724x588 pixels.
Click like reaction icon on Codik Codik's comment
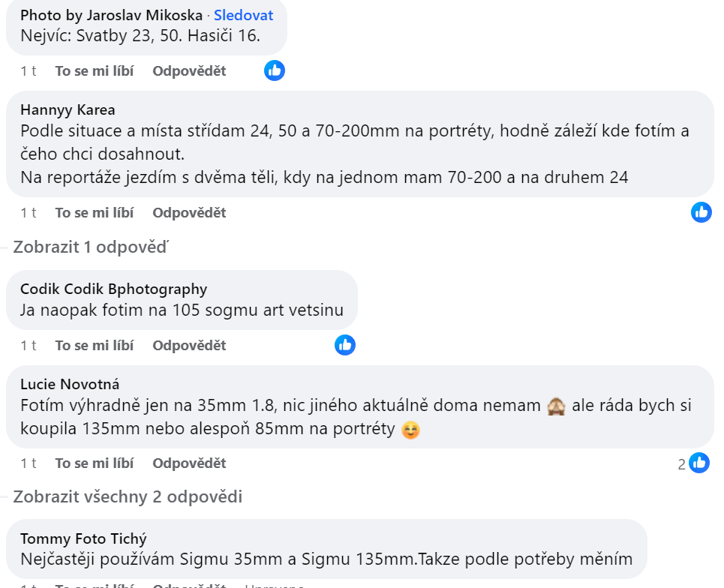[x=345, y=345]
